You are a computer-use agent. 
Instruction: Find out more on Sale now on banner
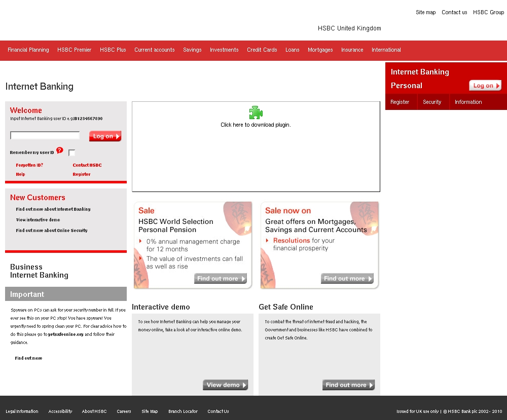point(347,279)
